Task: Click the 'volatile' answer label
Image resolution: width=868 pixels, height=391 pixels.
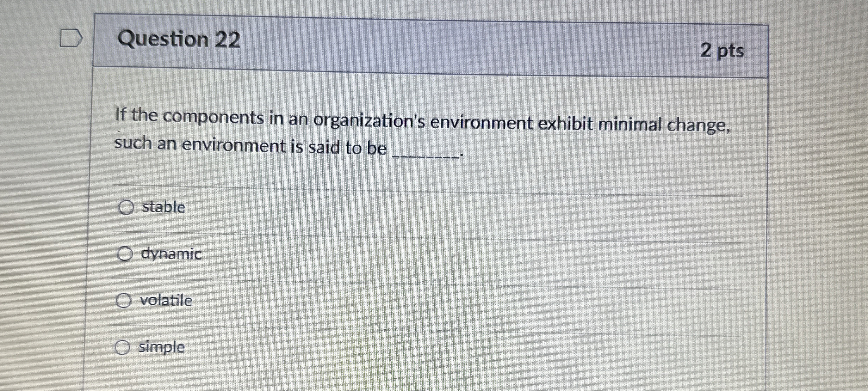Action: coord(166,301)
